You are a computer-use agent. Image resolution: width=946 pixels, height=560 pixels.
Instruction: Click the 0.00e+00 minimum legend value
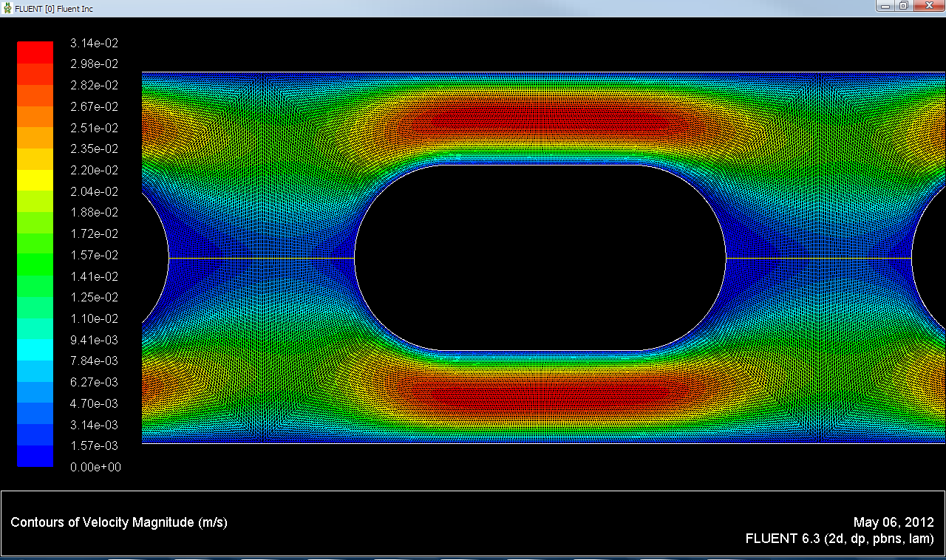(x=95, y=467)
